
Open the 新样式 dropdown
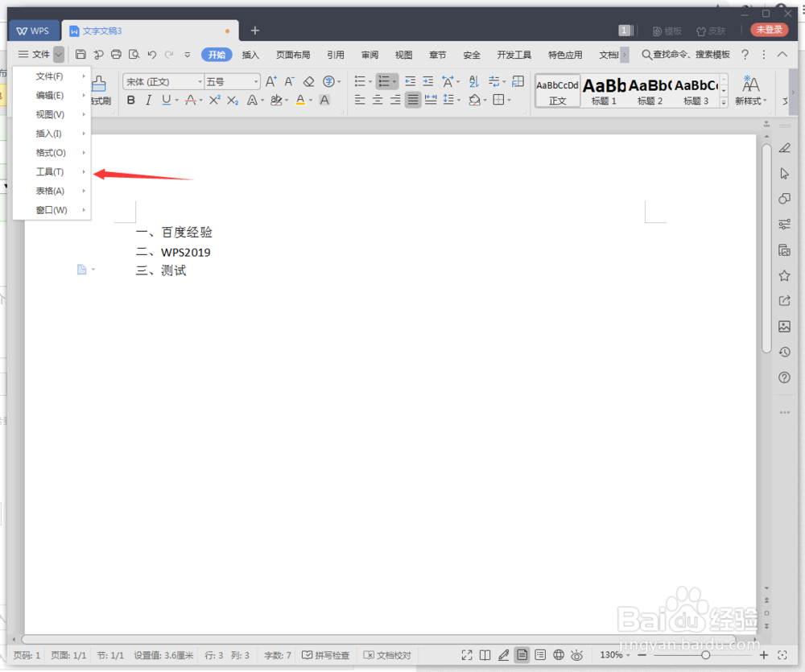coord(750,90)
